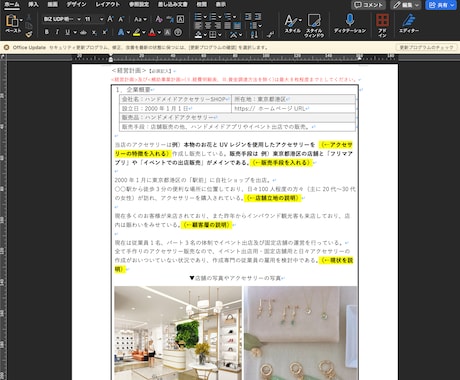Switch to the Home (ホーム) tab

point(12,4)
